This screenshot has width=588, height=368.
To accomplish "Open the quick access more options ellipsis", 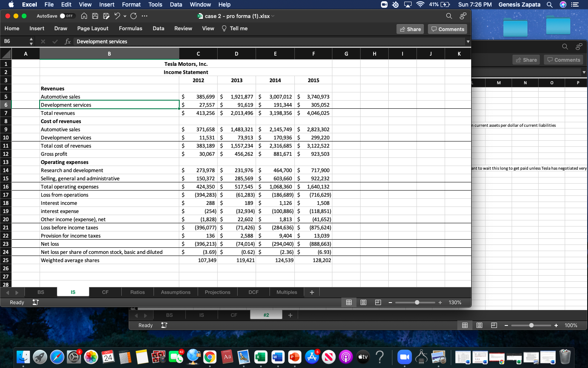I will (145, 16).
